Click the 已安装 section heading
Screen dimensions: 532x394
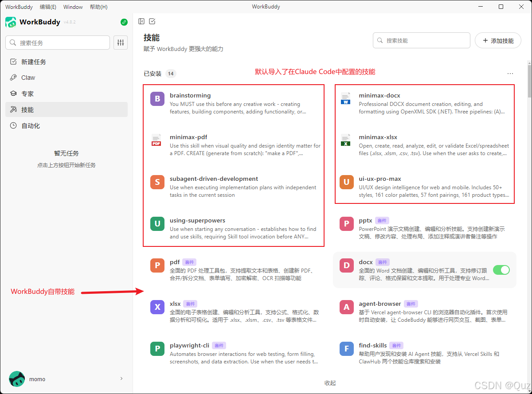click(153, 74)
